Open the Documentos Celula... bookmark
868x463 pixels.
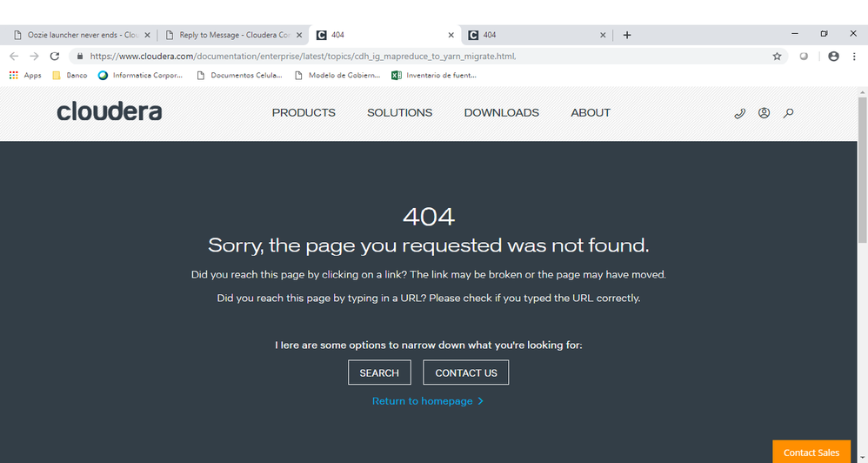(x=240, y=76)
